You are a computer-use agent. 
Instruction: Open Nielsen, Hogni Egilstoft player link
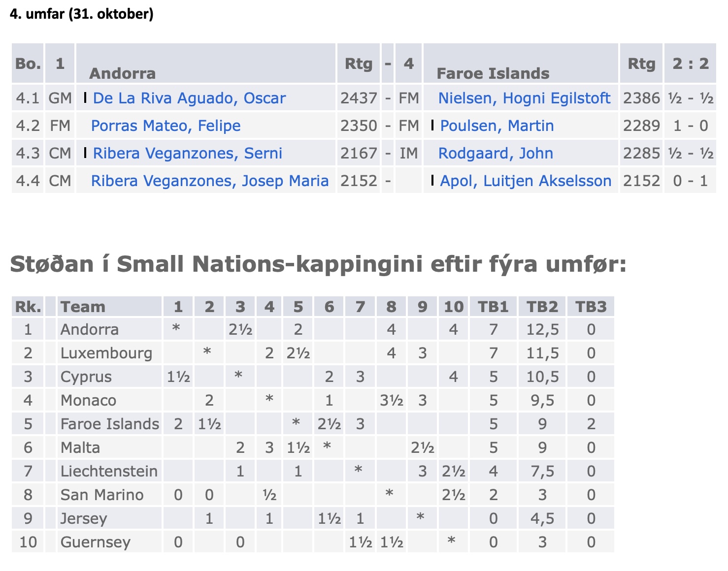(524, 98)
